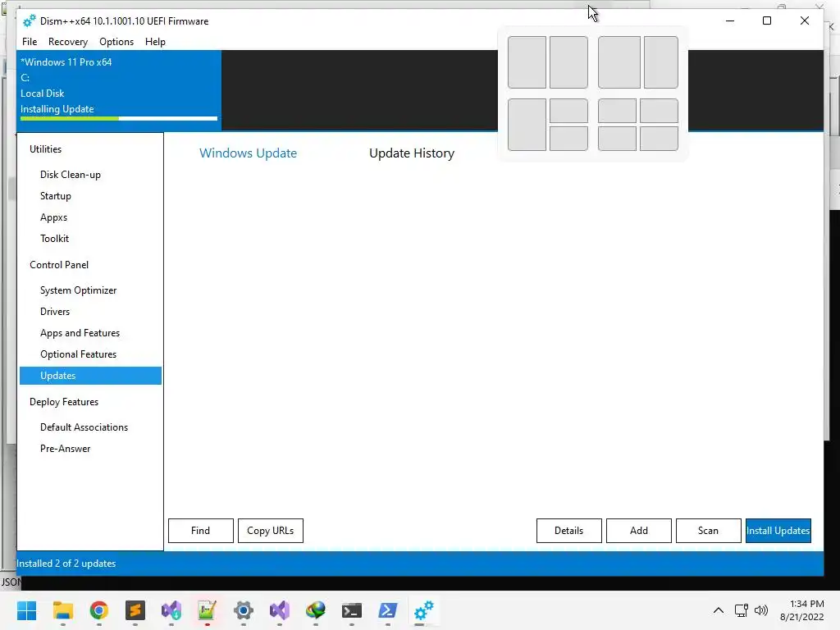Screen dimensions: 840x630
Task: Select System Optimizer in the sidebar
Action: (78, 290)
